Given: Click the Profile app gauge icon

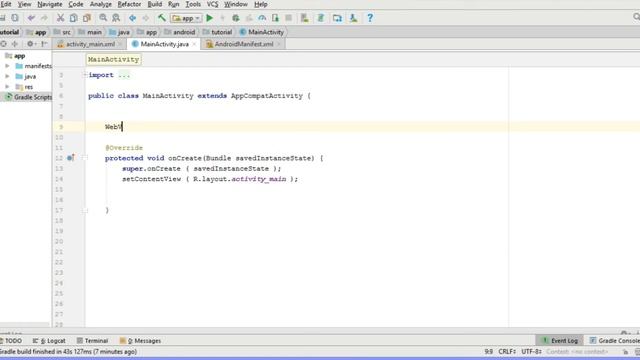Looking at the screenshot, I should pos(262,18).
